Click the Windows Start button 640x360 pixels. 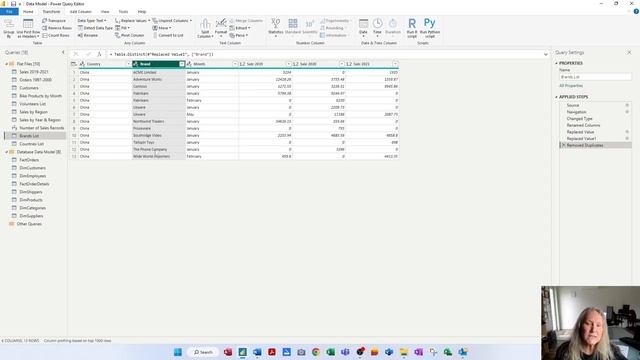[x=178, y=352]
